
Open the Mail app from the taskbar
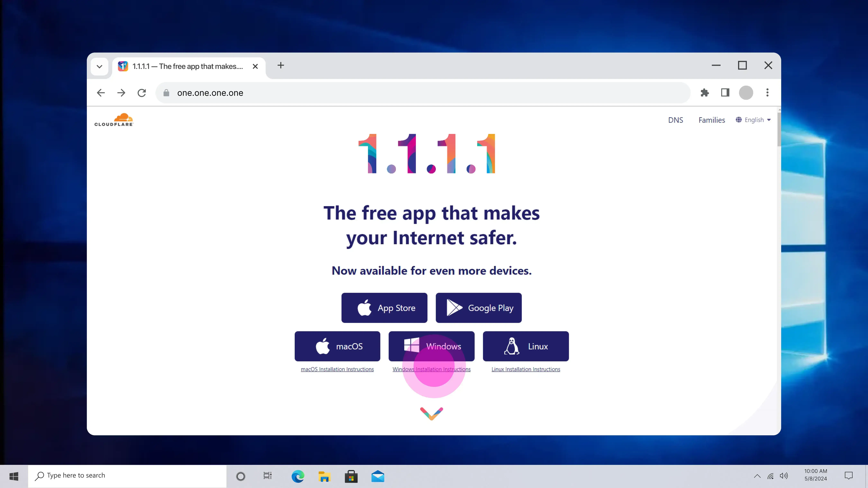pyautogui.click(x=378, y=476)
